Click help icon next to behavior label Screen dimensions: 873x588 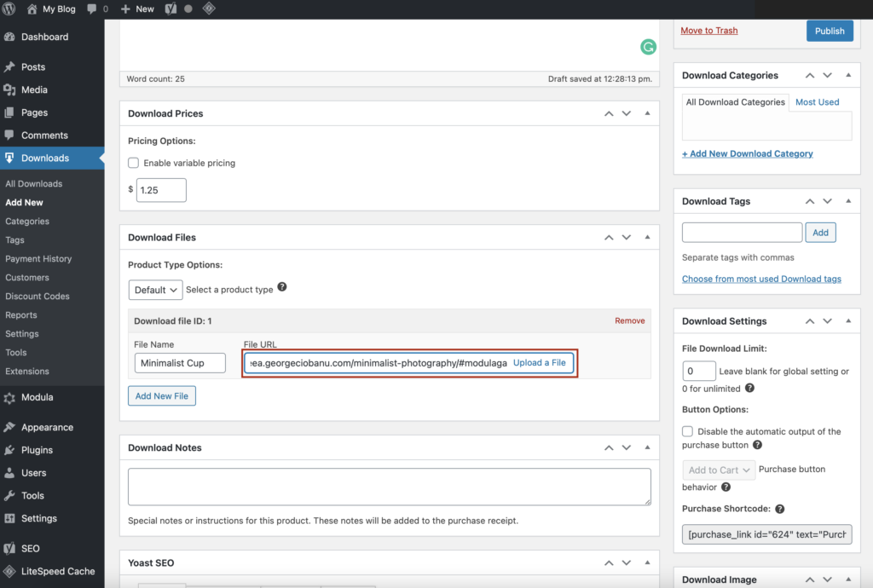[726, 487]
